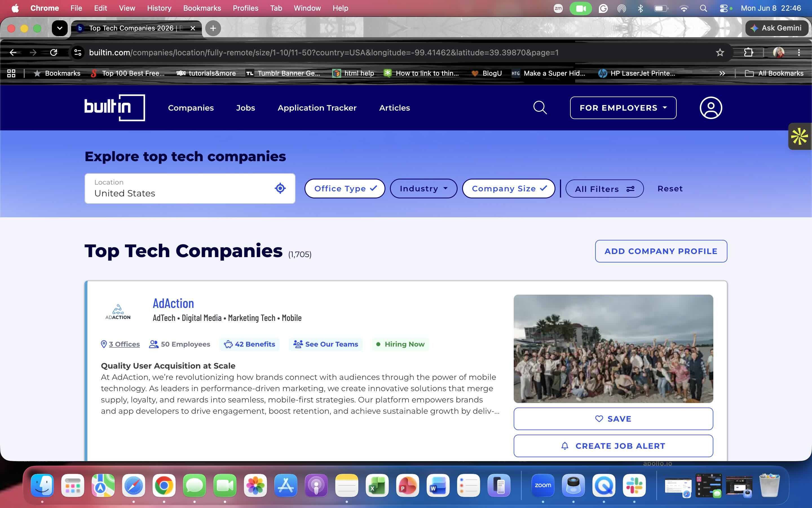Click the Location input field
The image size is (812, 508).
coord(190,189)
